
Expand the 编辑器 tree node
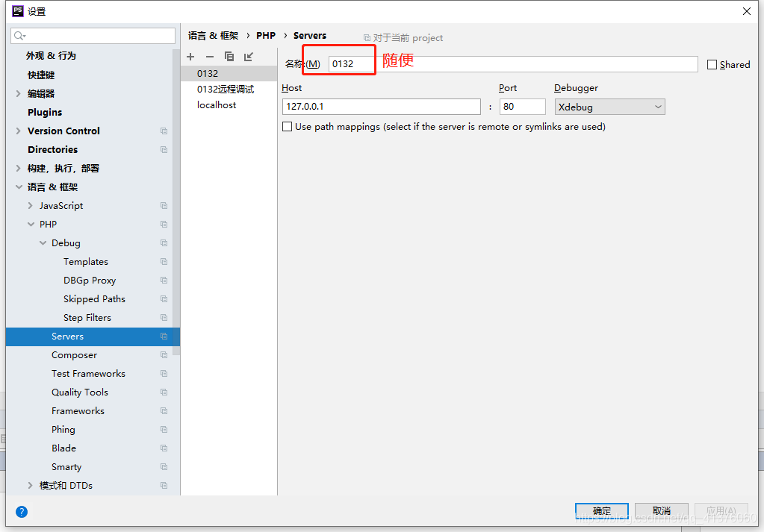[19, 93]
